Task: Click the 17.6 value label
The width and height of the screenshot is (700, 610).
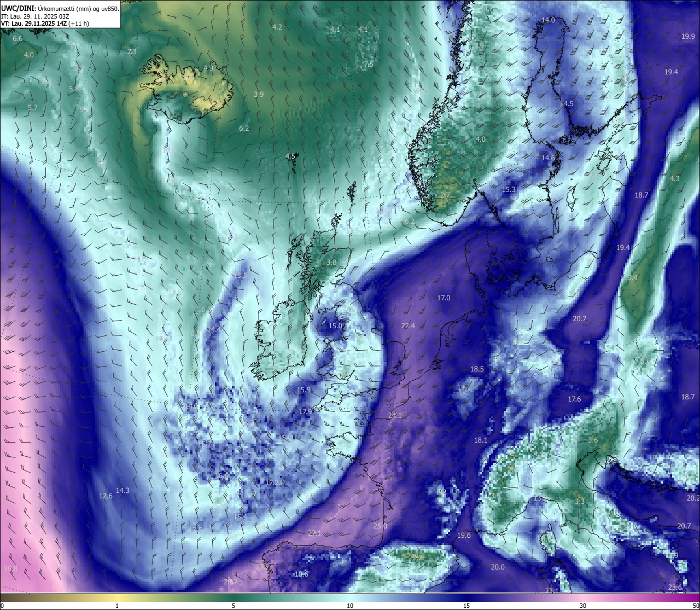Action: (574, 399)
